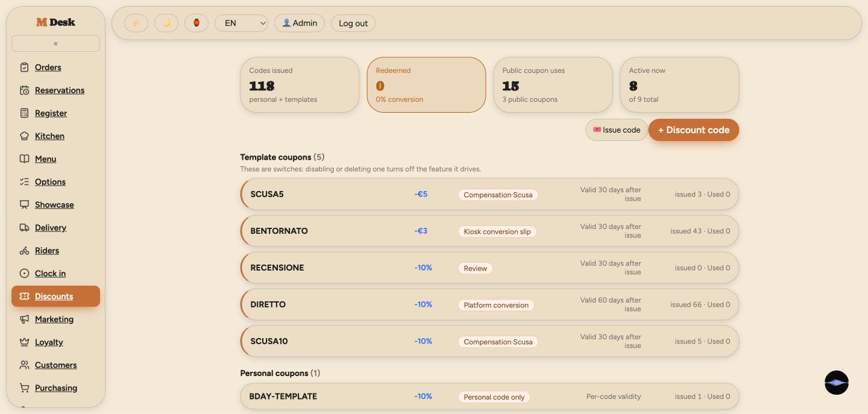
Task: Click the Menu book icon
Action: pyautogui.click(x=24, y=159)
